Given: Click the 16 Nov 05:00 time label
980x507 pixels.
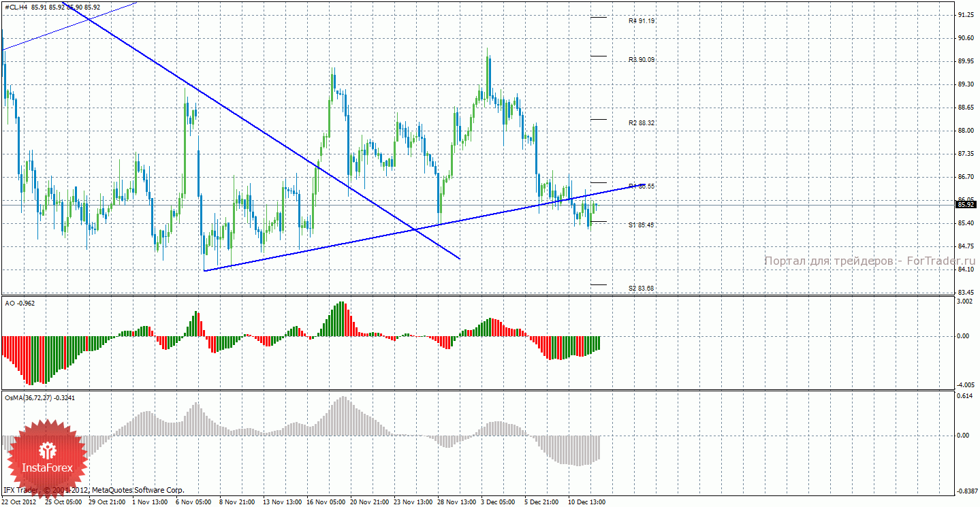Looking at the screenshot, I should pos(326,502).
